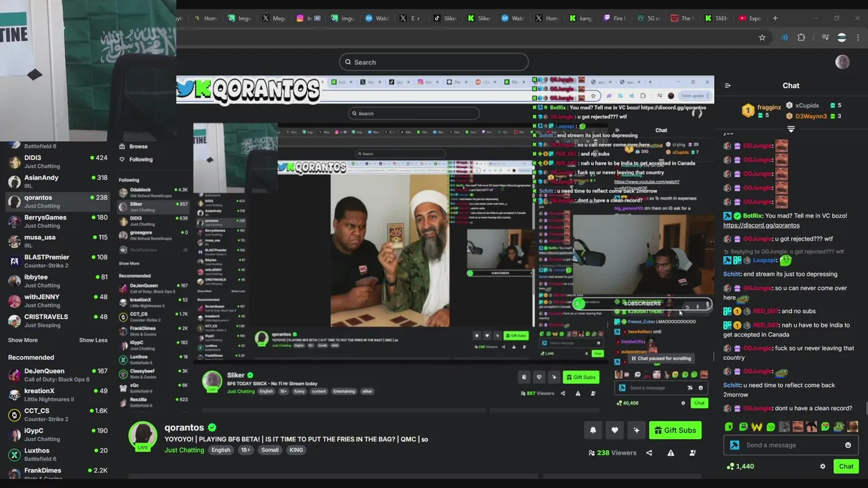Viewport: 868px width, 488px height.
Task: Select the KING tag
Action: (x=296, y=450)
